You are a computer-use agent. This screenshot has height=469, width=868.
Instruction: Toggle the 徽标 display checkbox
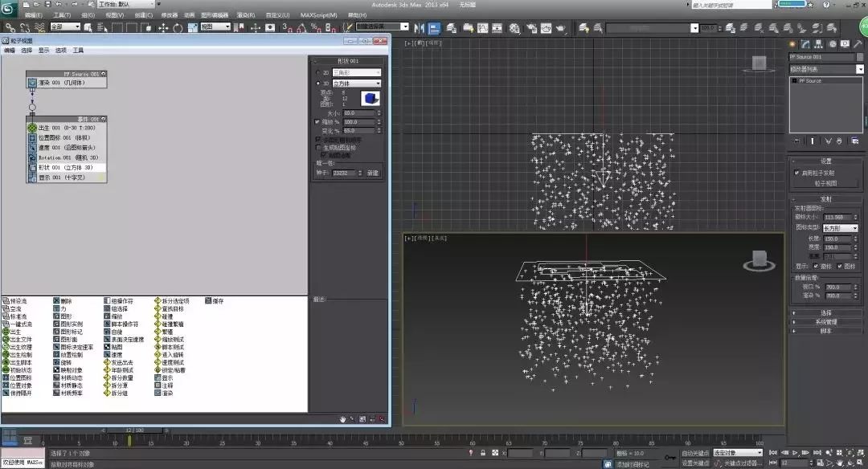(816, 266)
